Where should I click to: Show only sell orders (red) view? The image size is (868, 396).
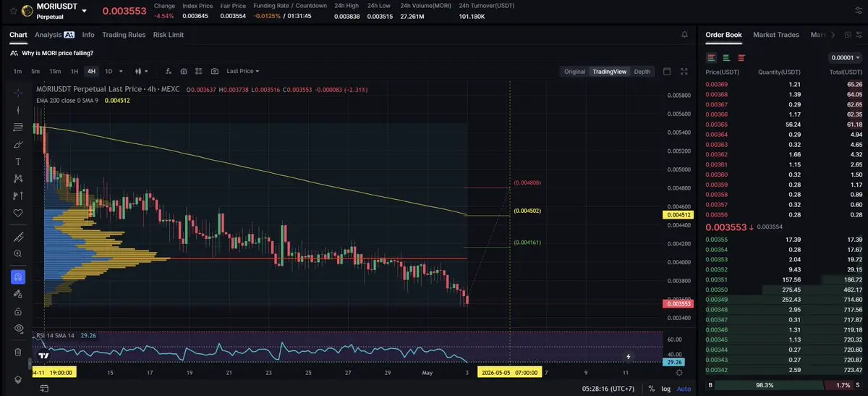pyautogui.click(x=741, y=58)
